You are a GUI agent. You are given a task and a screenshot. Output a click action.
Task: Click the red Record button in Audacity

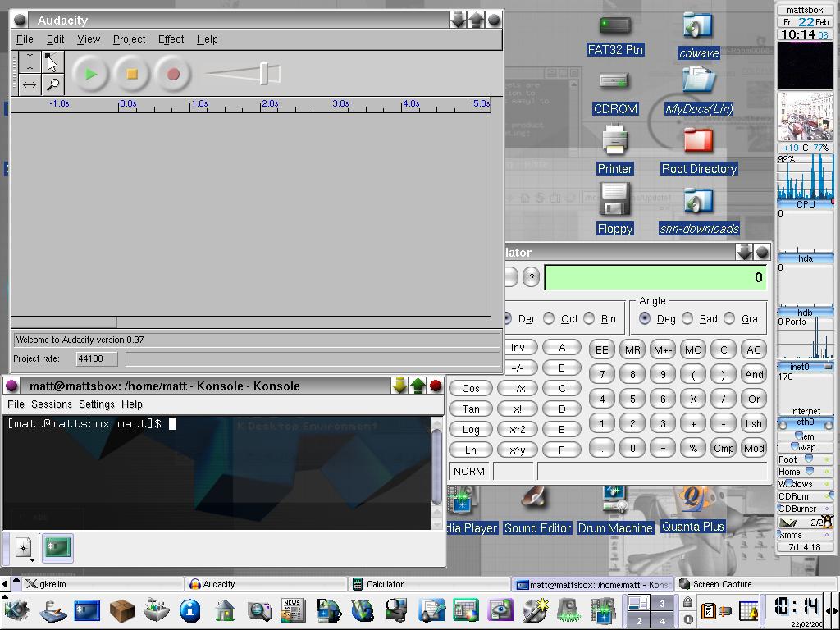pos(173,74)
